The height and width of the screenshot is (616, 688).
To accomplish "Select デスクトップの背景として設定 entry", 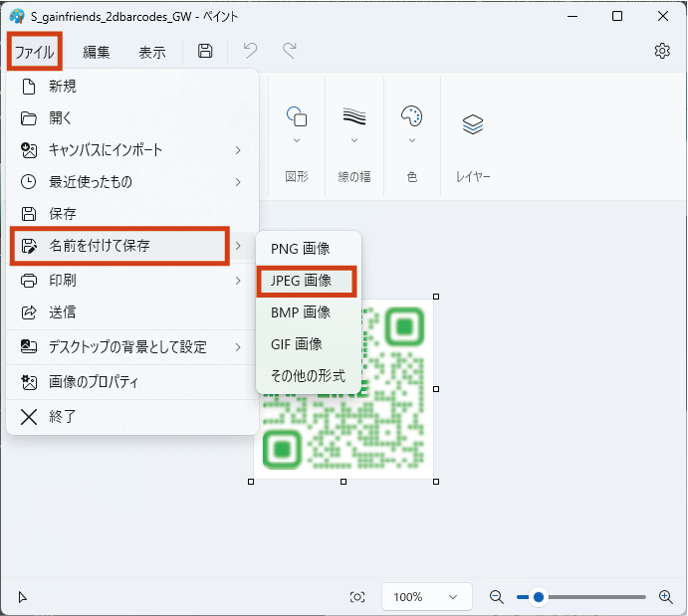I will click(131, 347).
